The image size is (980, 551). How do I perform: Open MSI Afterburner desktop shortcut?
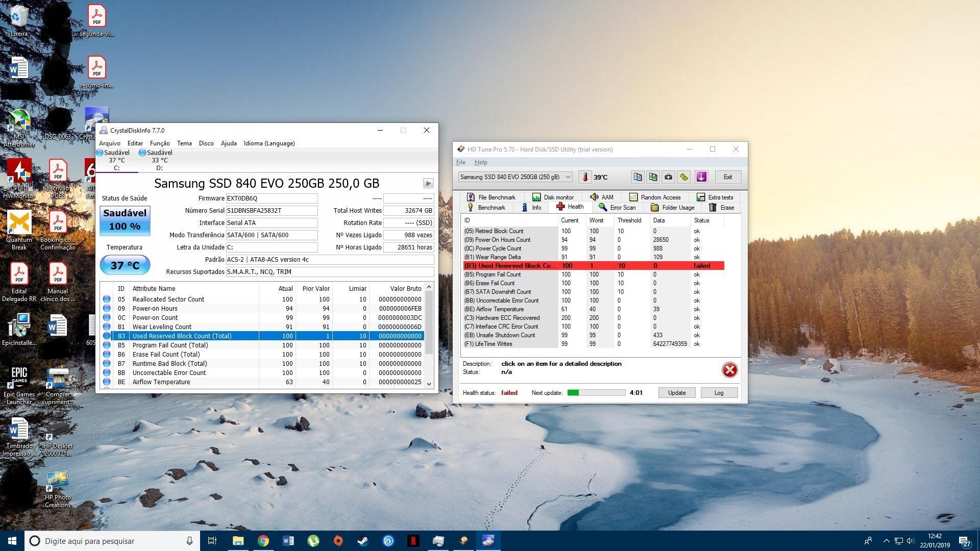(19, 128)
